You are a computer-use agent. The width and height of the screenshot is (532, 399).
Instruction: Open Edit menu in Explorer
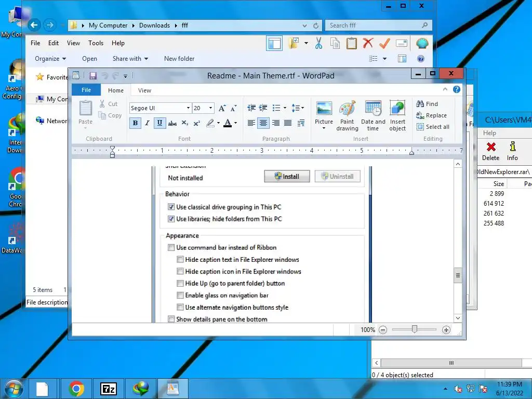[54, 43]
